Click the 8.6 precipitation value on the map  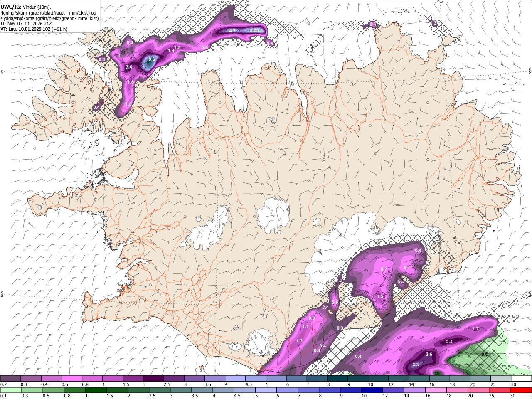[152, 59]
